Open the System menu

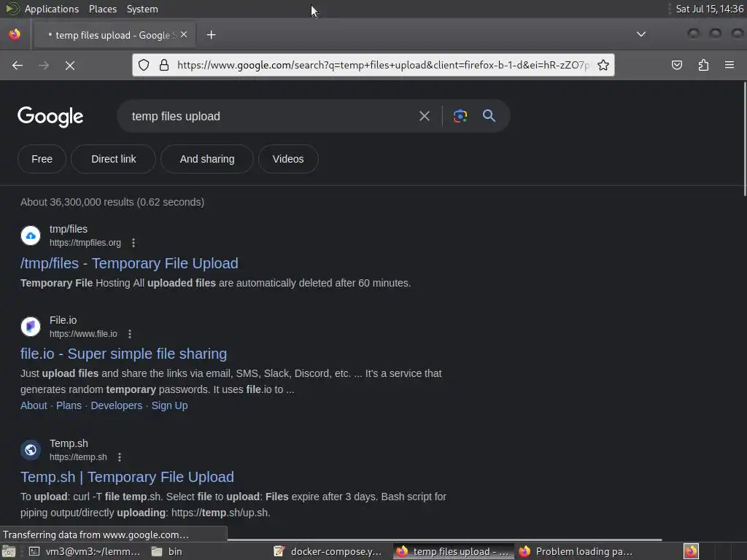click(x=142, y=9)
